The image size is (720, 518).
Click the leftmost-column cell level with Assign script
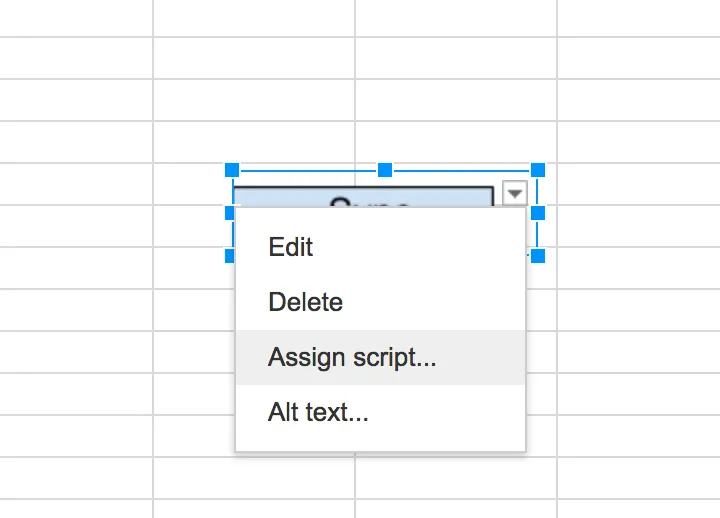[76, 352]
